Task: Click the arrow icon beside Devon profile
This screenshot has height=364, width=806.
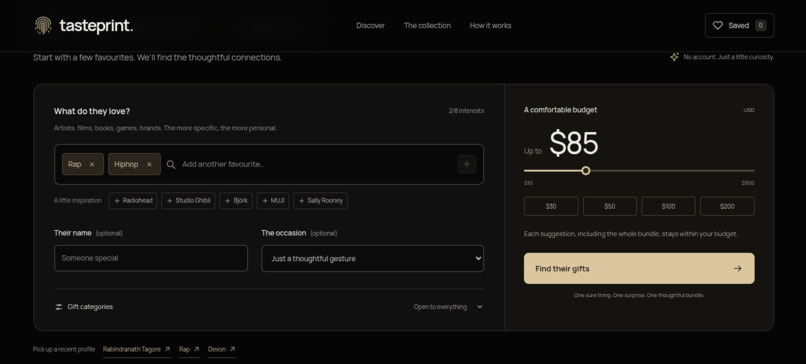Action: click(x=232, y=349)
